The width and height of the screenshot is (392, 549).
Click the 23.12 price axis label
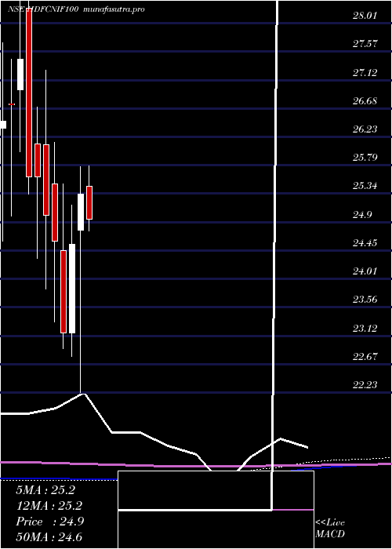pyautogui.click(x=365, y=329)
